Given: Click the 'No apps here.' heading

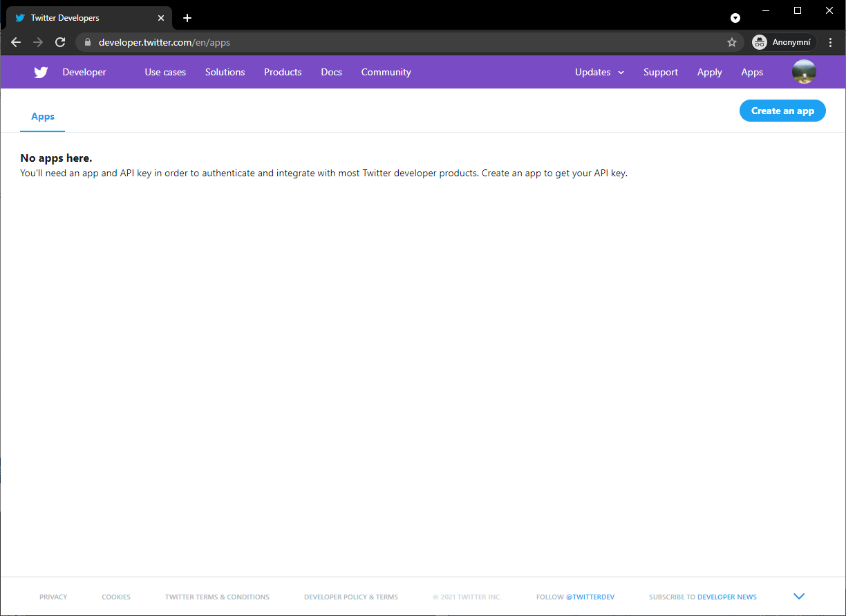Looking at the screenshot, I should (x=56, y=158).
